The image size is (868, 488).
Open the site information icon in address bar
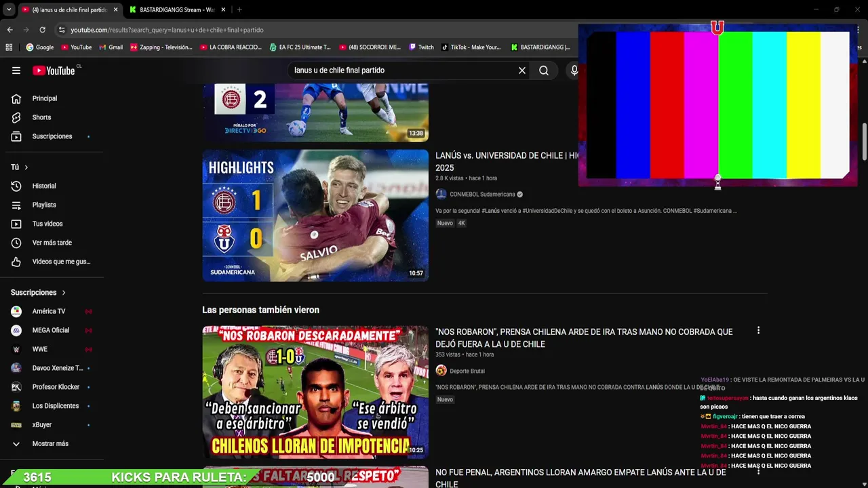62,30
